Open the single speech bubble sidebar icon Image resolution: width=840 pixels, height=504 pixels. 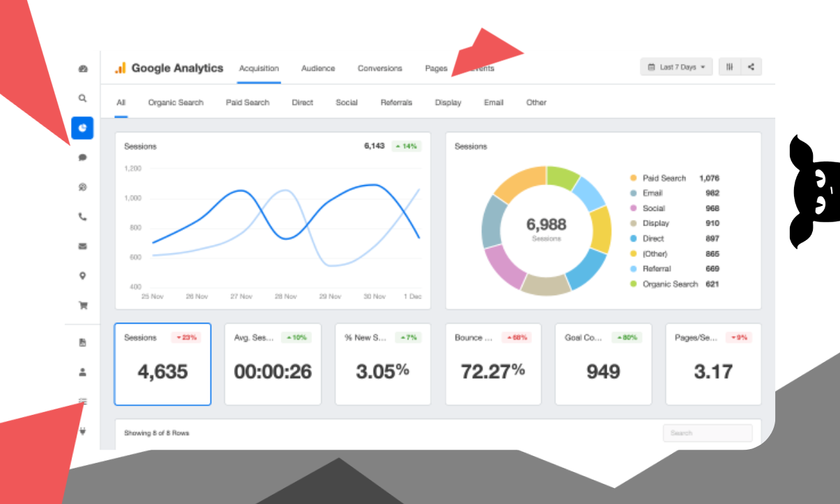click(x=83, y=157)
